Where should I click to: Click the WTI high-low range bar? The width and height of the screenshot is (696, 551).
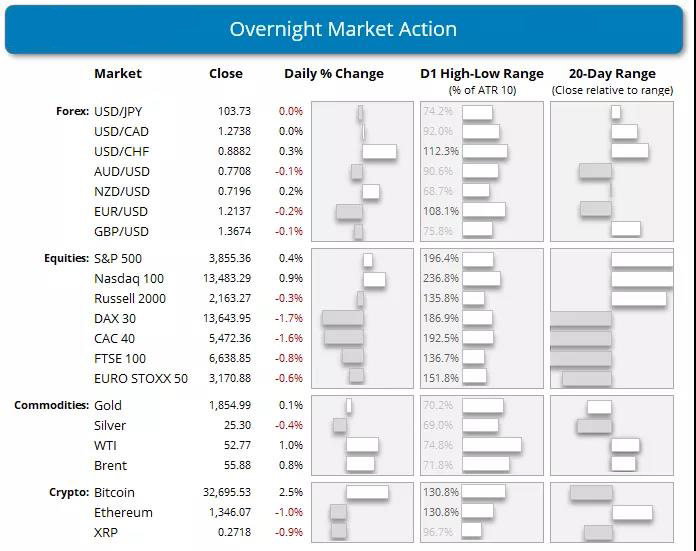tap(491, 445)
